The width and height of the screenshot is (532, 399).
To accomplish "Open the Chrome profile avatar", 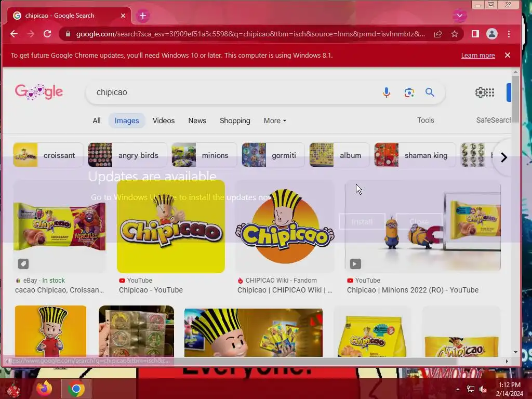I will pos(491,34).
